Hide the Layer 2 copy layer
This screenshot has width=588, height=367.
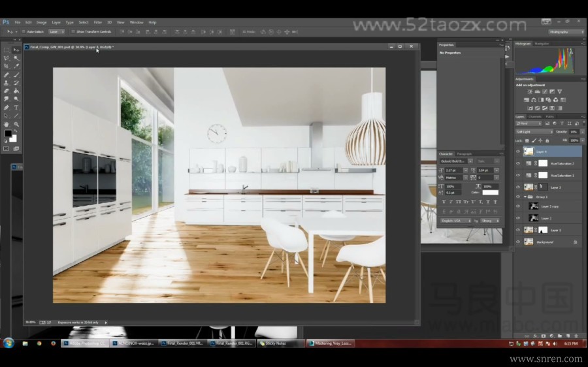coord(518,206)
